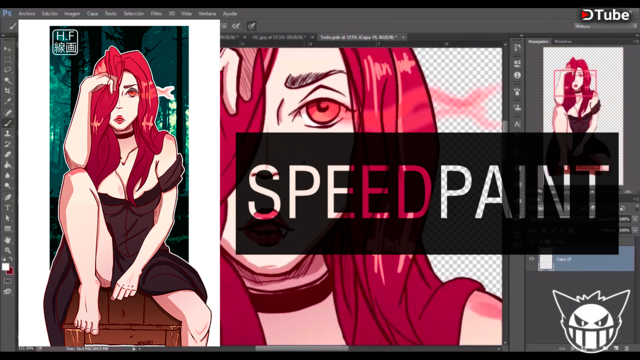Select the Rectangle shape tool

point(8,229)
